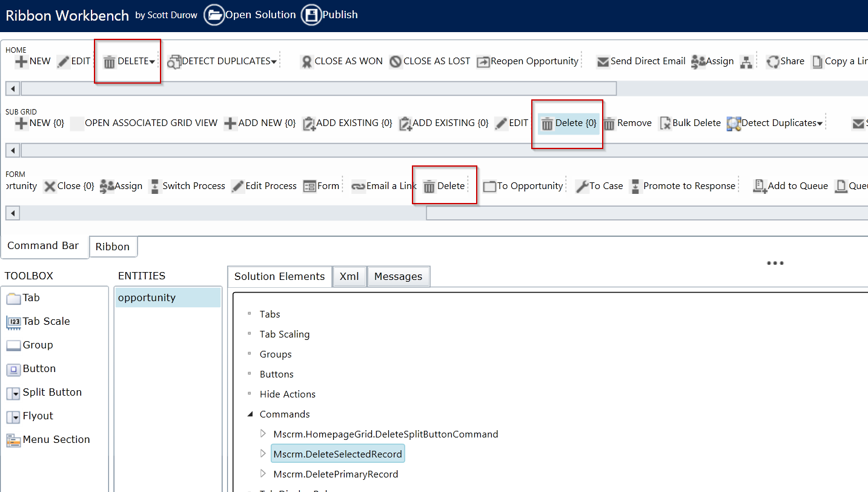This screenshot has height=492, width=868.
Task: Click the Reopen Opportunity icon
Action: pos(483,61)
